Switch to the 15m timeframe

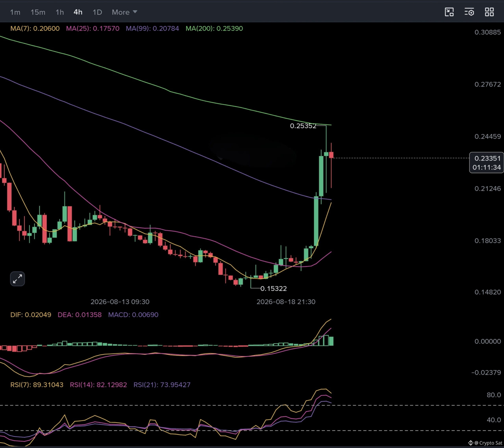[38, 12]
